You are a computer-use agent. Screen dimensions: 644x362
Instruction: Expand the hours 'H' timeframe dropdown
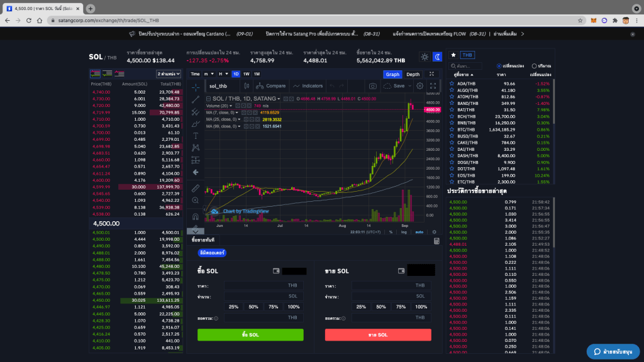(222, 74)
